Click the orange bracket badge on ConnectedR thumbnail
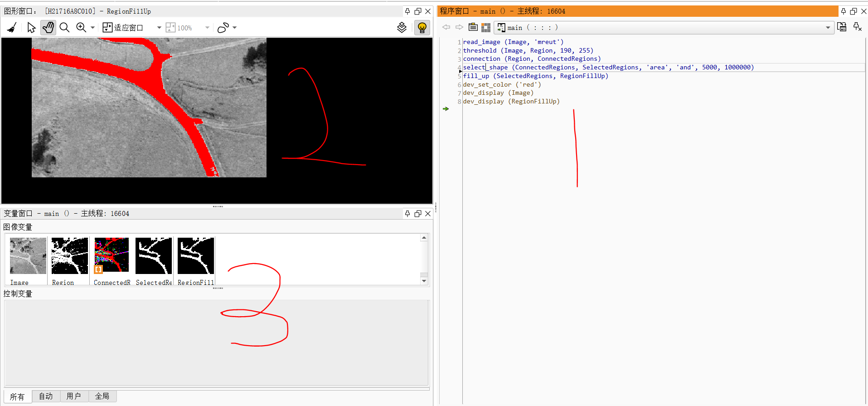This screenshot has width=868, height=406. (98, 269)
